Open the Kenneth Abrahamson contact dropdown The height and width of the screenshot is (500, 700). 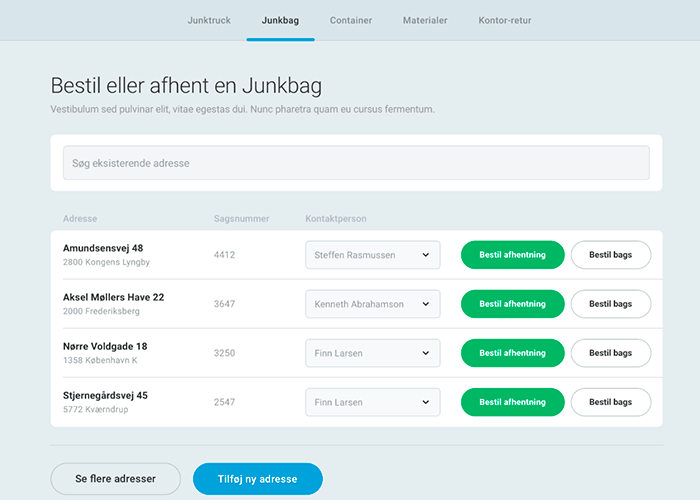(372, 304)
